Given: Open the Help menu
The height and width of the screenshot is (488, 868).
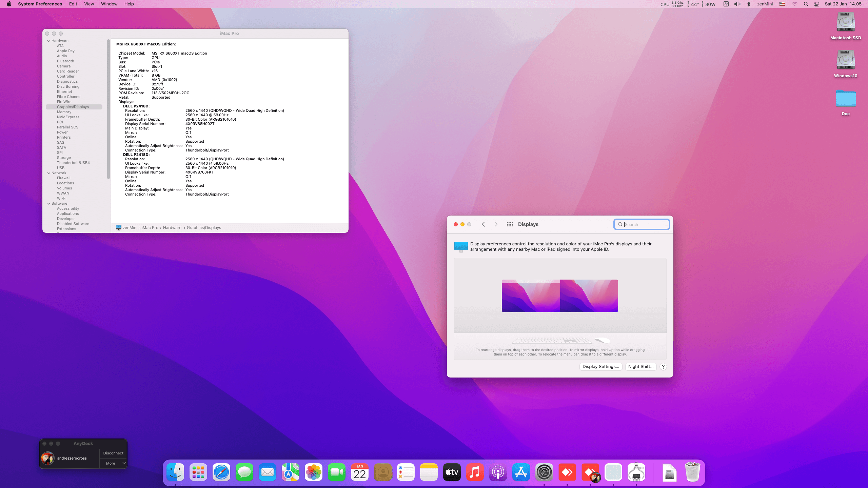Looking at the screenshot, I should [x=129, y=4].
